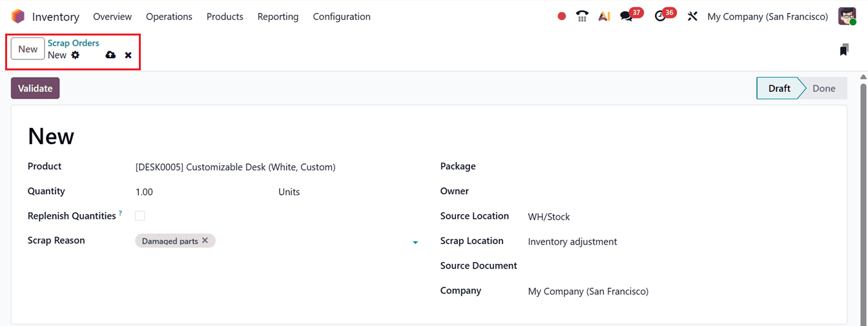The height and width of the screenshot is (326, 868).
Task: Click the Validate button
Action: point(35,88)
